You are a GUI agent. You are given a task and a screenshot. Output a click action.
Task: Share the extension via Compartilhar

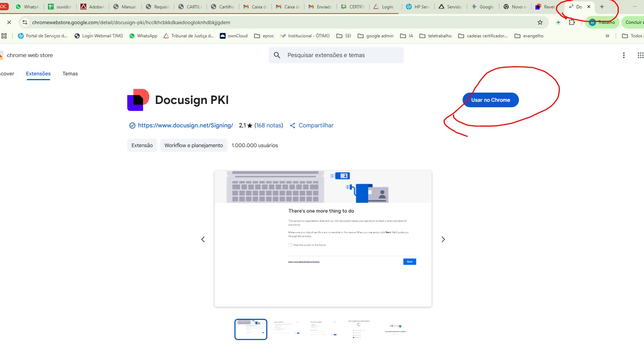tap(312, 125)
